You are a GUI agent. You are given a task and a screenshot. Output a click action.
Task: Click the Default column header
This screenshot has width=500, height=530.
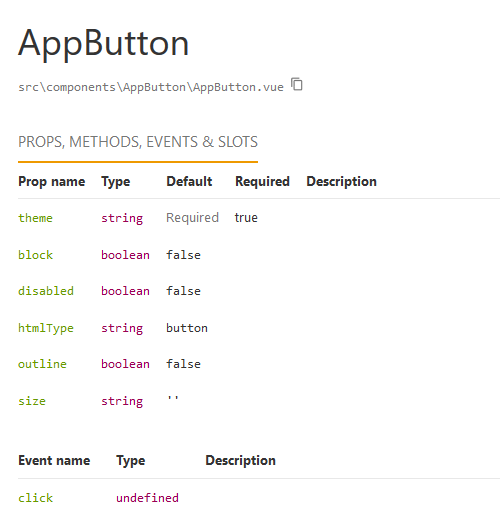coord(189,182)
